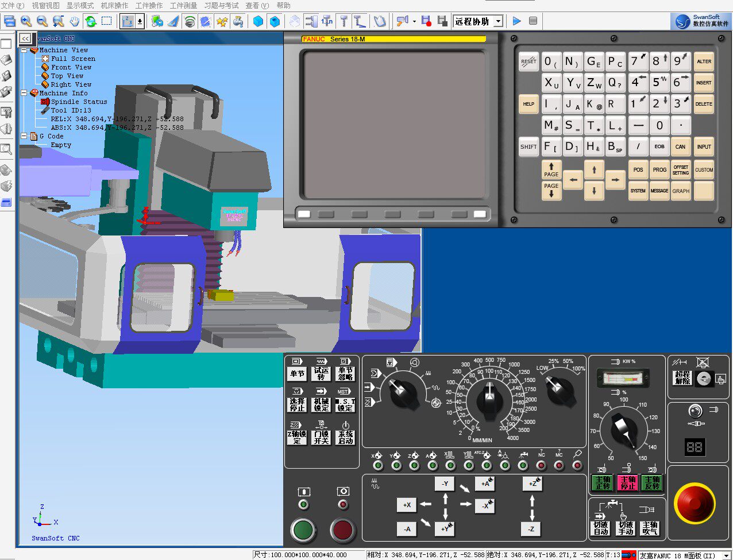Click the M address key on keypad
This screenshot has width=733, height=560.
(x=551, y=125)
